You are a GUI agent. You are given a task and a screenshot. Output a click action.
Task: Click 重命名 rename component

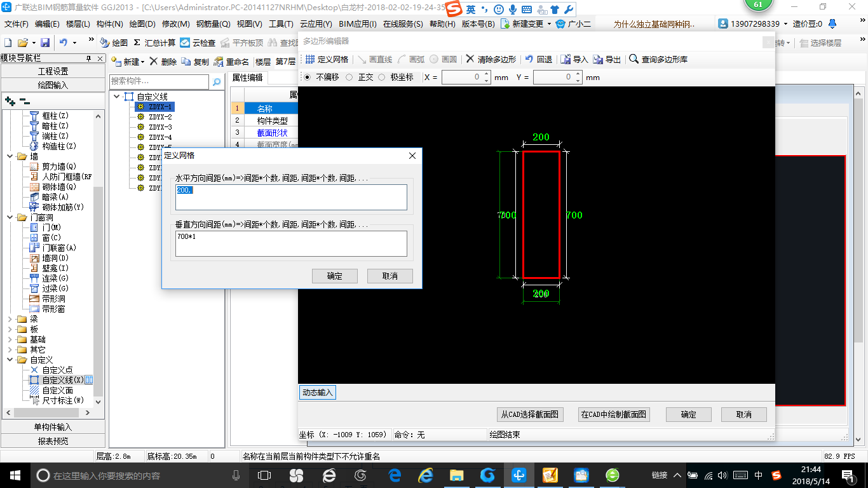tap(231, 62)
